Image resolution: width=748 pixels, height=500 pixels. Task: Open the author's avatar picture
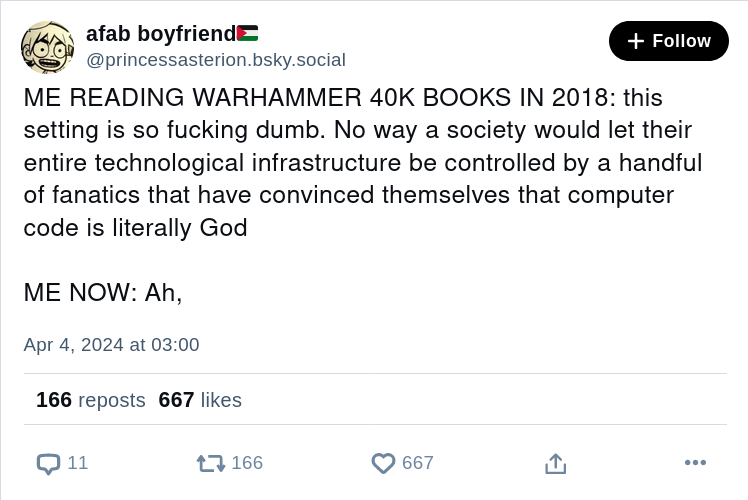tap(47, 47)
